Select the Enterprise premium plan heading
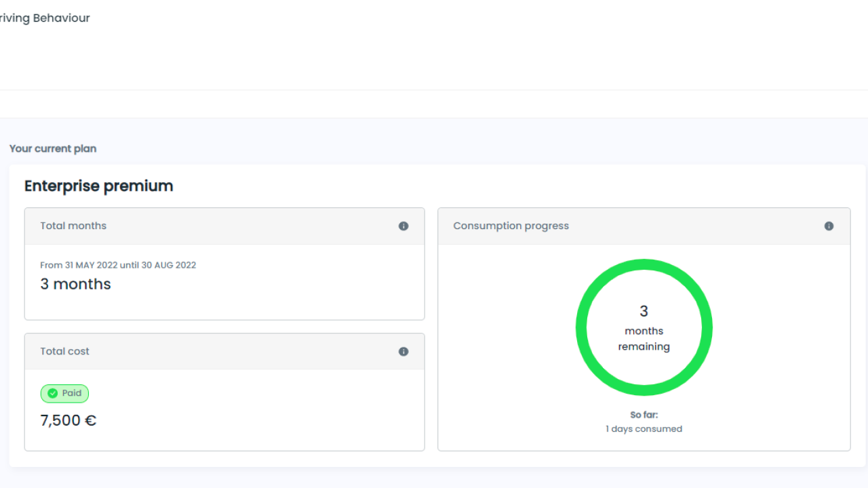The width and height of the screenshot is (868, 488). pos(98,186)
